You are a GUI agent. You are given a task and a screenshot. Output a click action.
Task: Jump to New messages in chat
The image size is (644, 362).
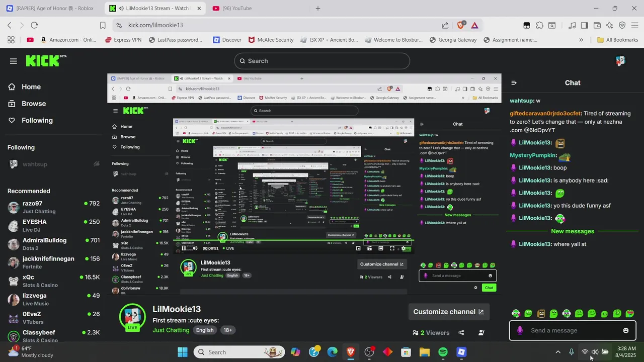click(573, 231)
